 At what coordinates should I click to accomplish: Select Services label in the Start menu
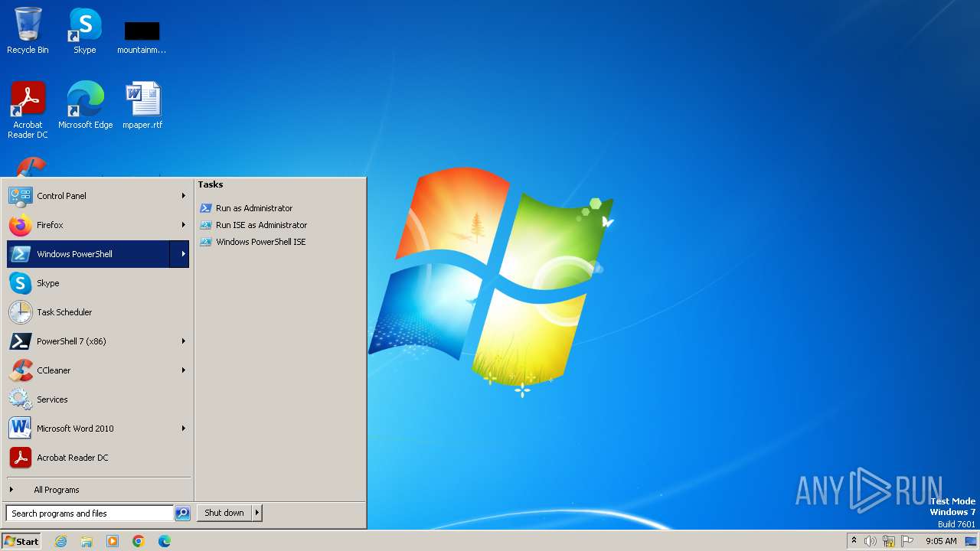pos(52,399)
